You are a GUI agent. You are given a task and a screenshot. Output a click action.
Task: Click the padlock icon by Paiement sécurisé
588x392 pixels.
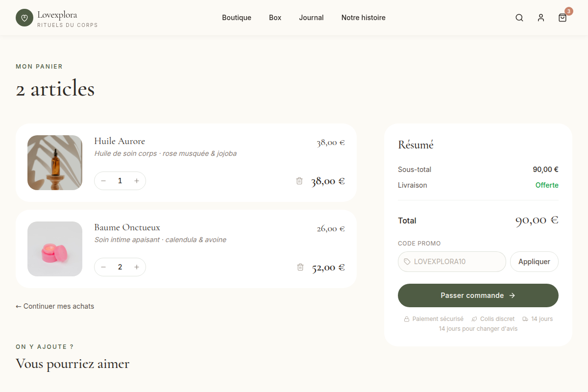point(407,319)
